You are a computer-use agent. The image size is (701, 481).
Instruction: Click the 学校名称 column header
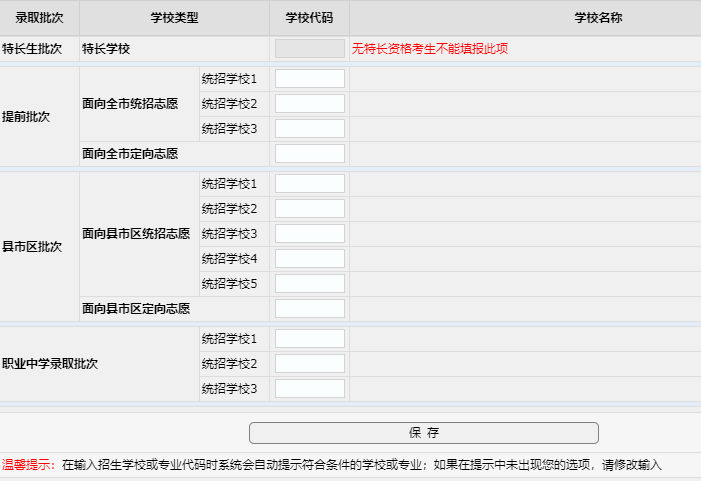pyautogui.click(x=598, y=18)
